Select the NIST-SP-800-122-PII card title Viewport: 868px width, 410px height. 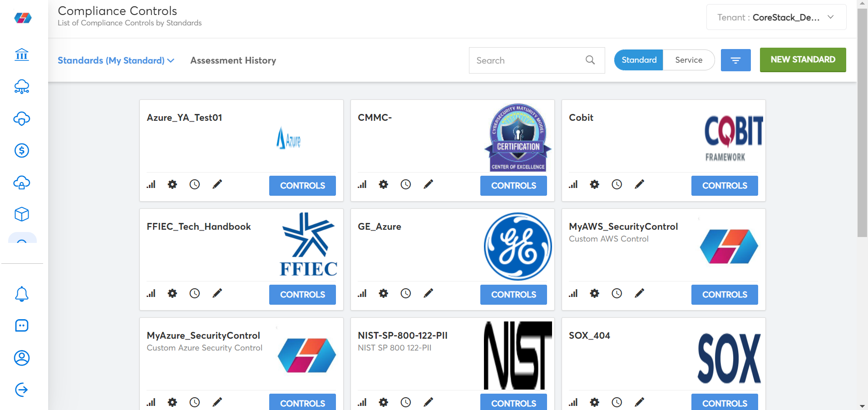coord(403,336)
